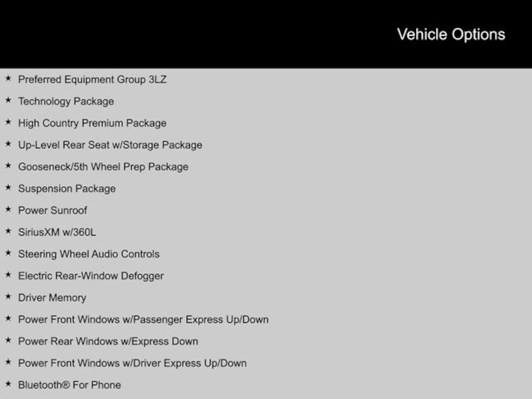Image resolution: width=532 pixels, height=399 pixels.
Task: Select Power Front Windows w/Passenger Express Up/Down
Action: [x=143, y=320]
